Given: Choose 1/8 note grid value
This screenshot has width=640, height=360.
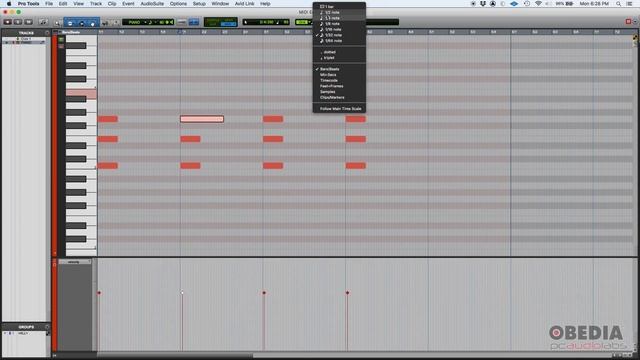Looking at the screenshot, I should (339, 24).
